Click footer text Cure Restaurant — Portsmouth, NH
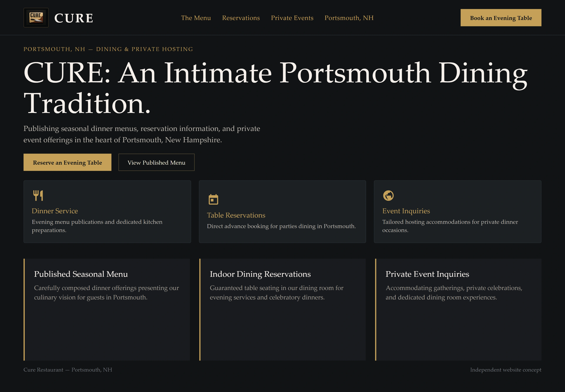Viewport: 565px width, 392px height. point(68,370)
